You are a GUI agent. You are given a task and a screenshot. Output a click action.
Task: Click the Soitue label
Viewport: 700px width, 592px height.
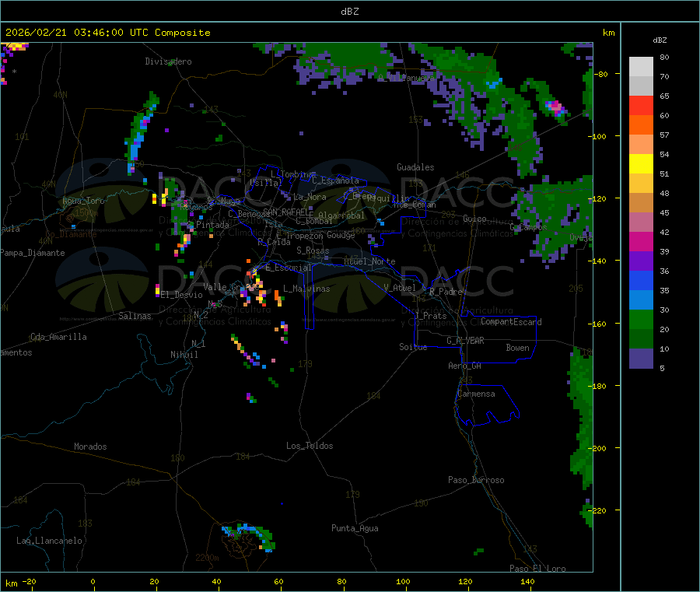pyautogui.click(x=413, y=347)
